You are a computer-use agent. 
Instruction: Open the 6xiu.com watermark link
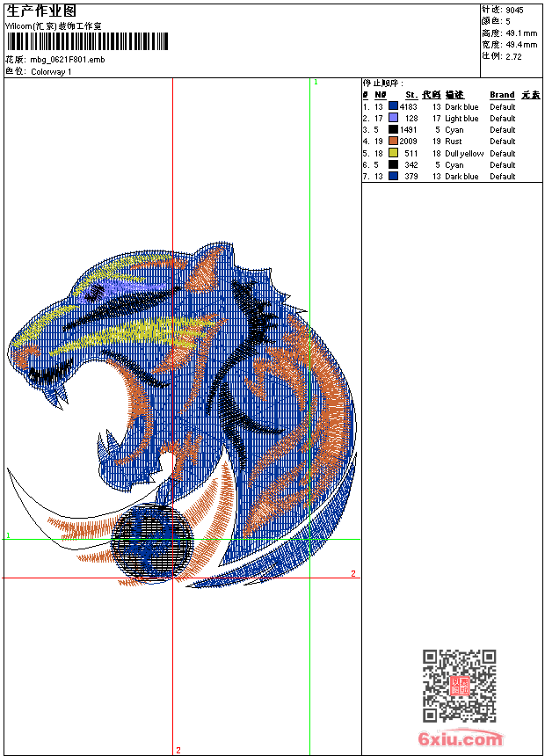point(461,739)
